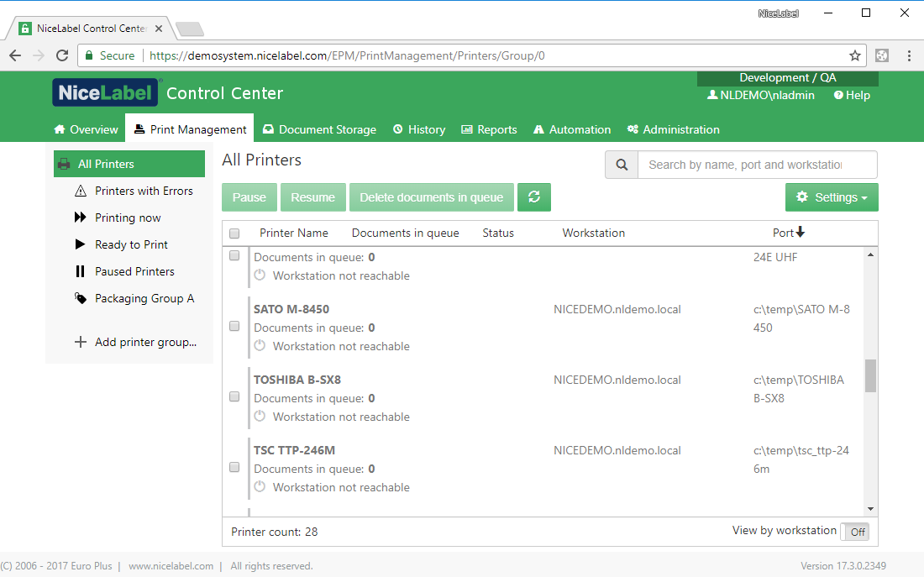The height and width of the screenshot is (577, 924).
Task: Click the NLDEMO\nladmin user link
Action: (x=761, y=95)
